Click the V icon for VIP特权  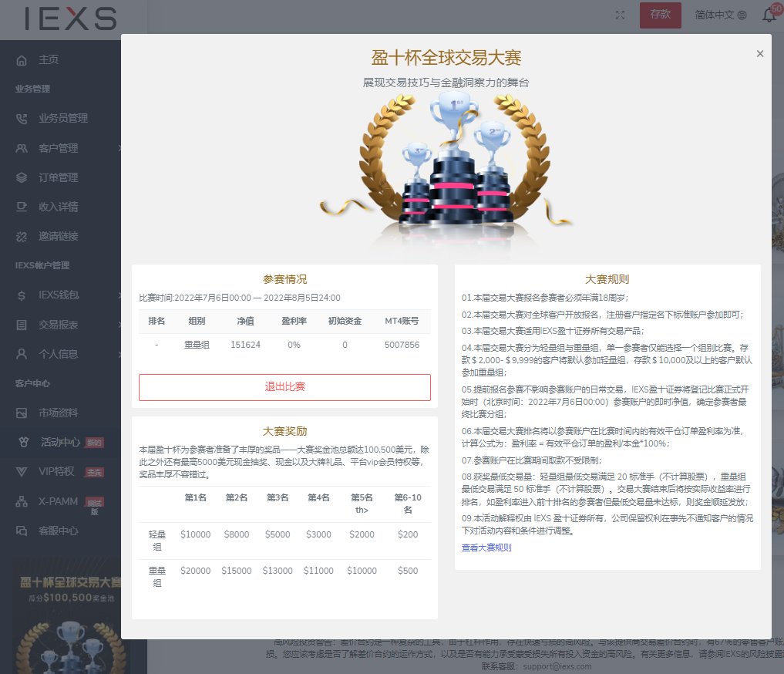(x=22, y=471)
